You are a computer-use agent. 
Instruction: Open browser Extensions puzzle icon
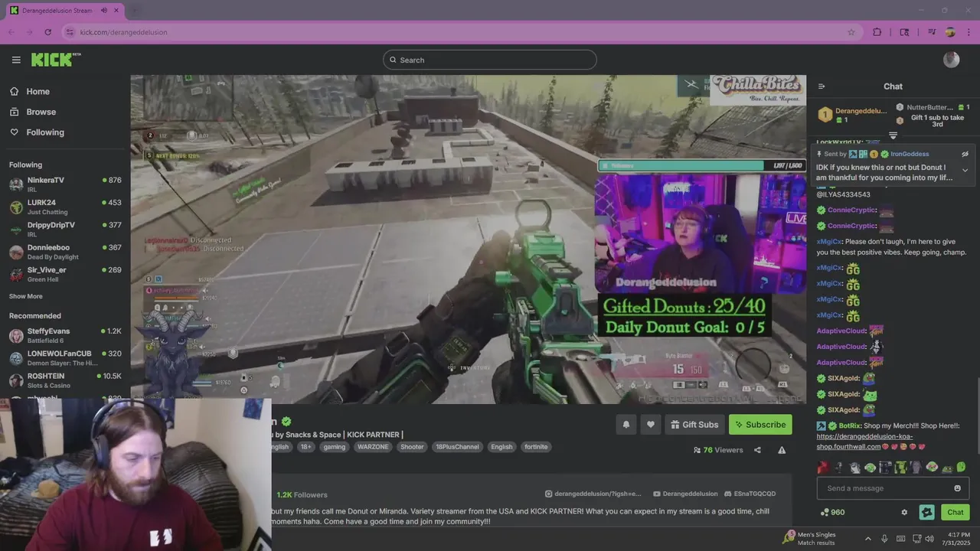[877, 32]
